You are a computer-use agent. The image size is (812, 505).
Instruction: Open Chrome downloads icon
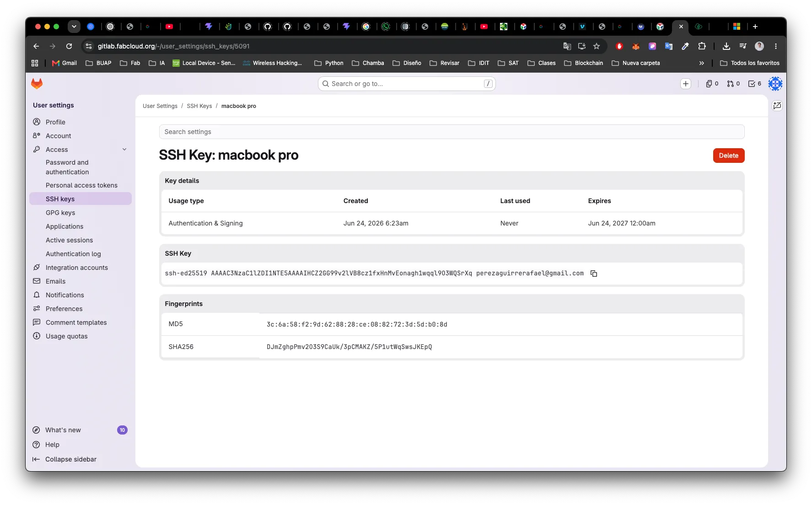pyautogui.click(x=726, y=46)
